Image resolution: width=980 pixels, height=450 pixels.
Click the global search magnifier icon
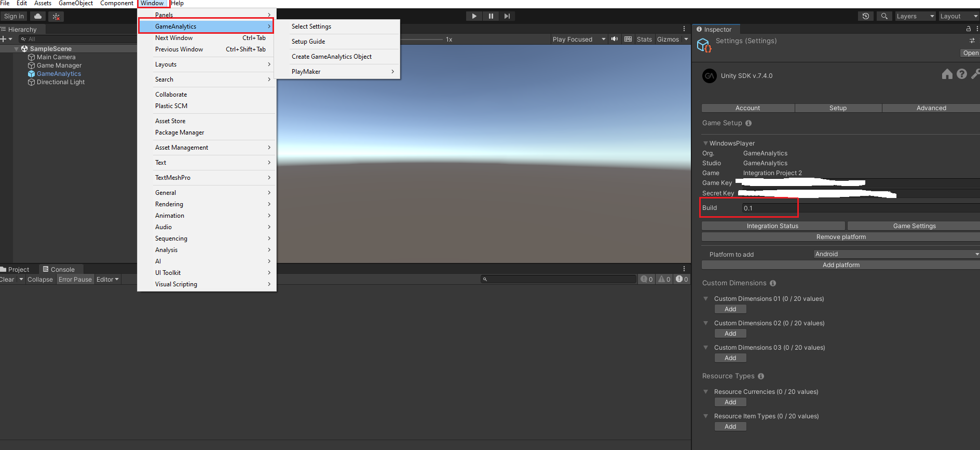[x=884, y=16]
